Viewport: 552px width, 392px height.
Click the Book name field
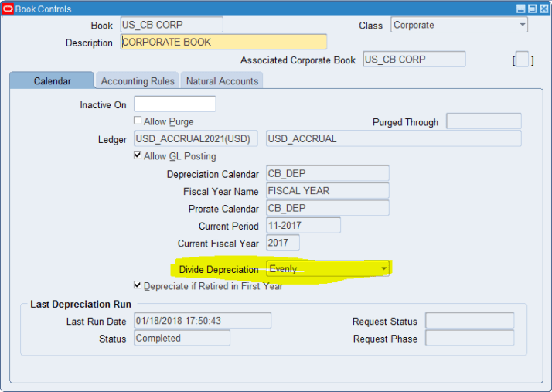click(171, 25)
